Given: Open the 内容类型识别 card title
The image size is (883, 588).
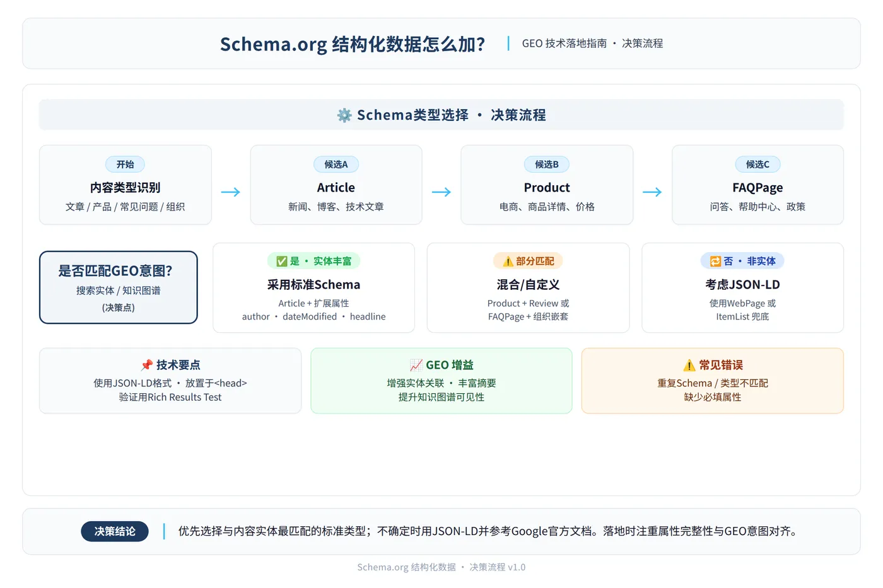Looking at the screenshot, I should 126,188.
